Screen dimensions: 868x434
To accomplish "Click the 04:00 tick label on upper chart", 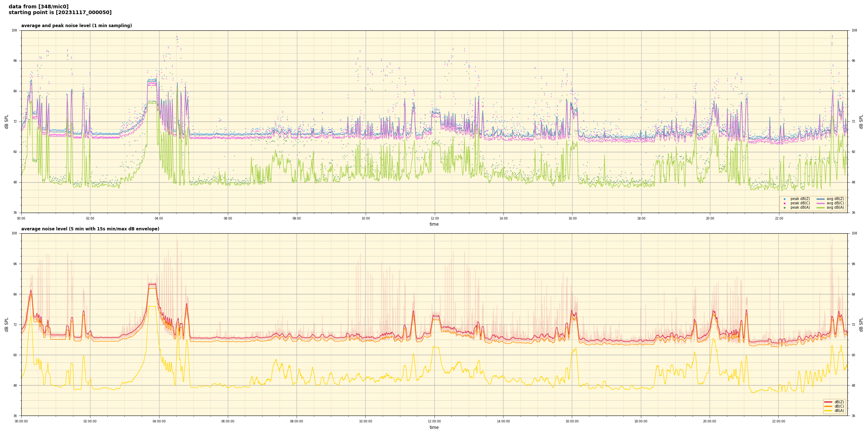I will [x=159, y=218].
